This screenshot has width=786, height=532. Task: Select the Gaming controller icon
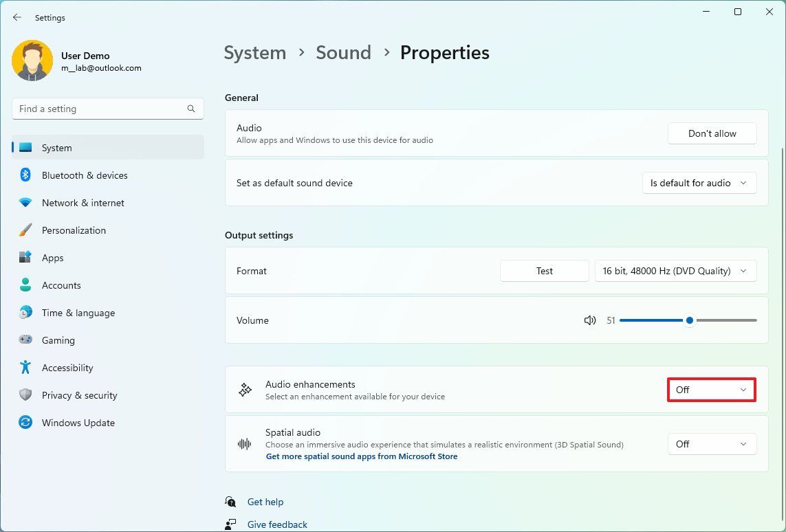point(25,340)
